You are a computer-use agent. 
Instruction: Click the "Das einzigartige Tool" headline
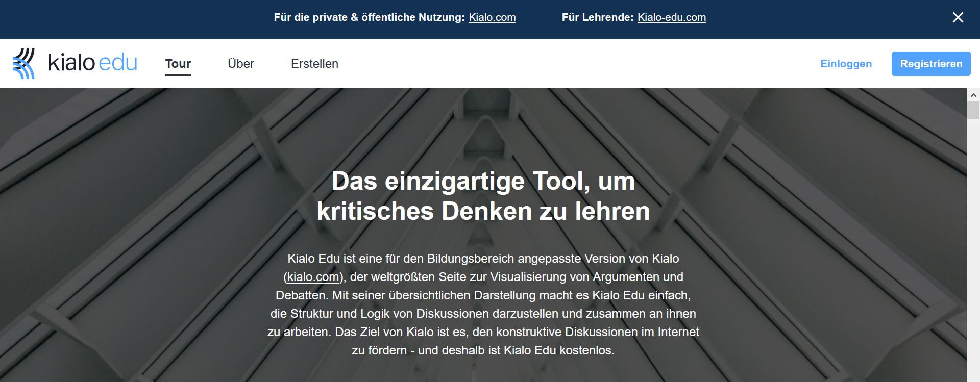[x=483, y=196]
